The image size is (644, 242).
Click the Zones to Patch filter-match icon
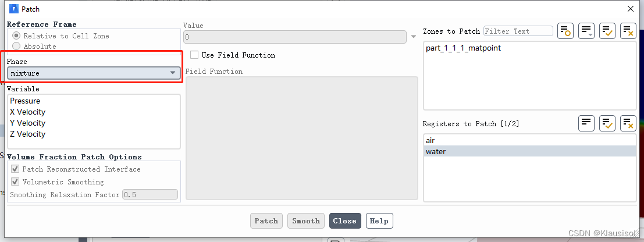(x=565, y=31)
